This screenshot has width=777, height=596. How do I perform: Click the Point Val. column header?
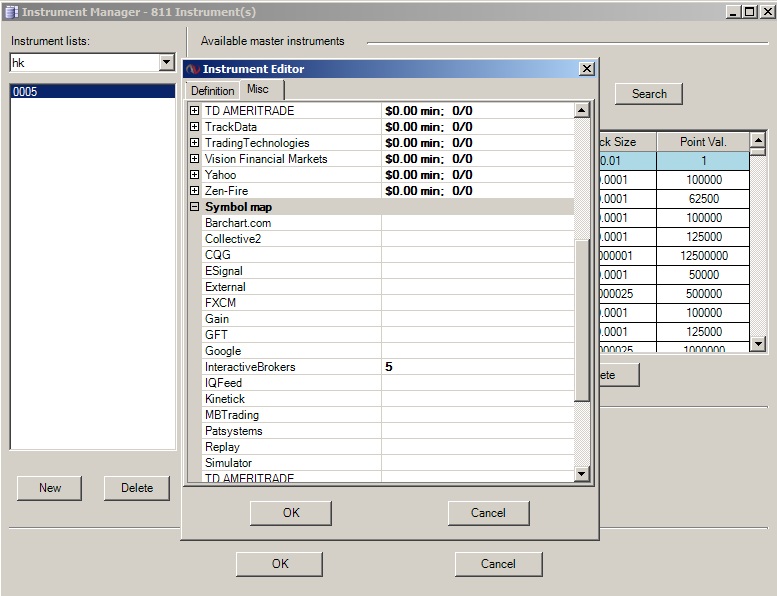tap(703, 142)
